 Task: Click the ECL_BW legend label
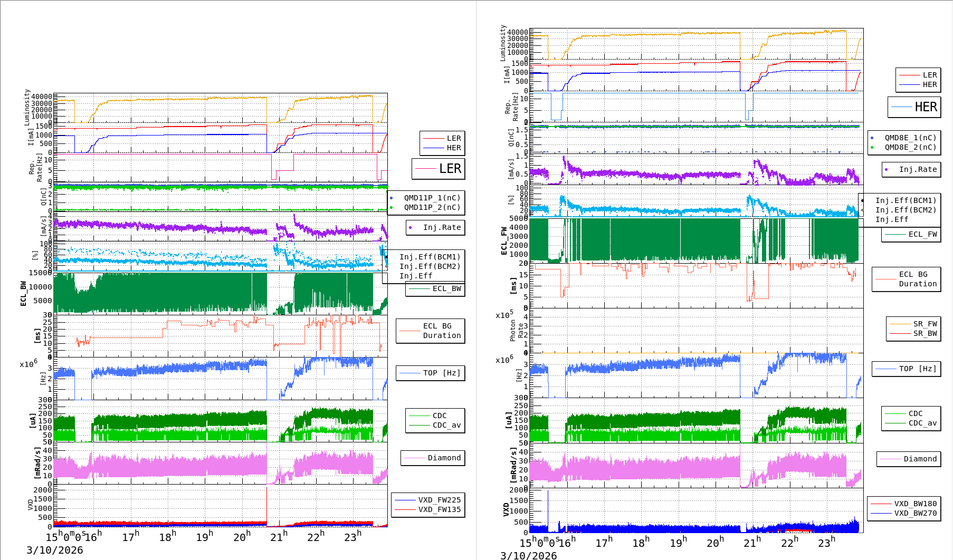[x=446, y=288]
